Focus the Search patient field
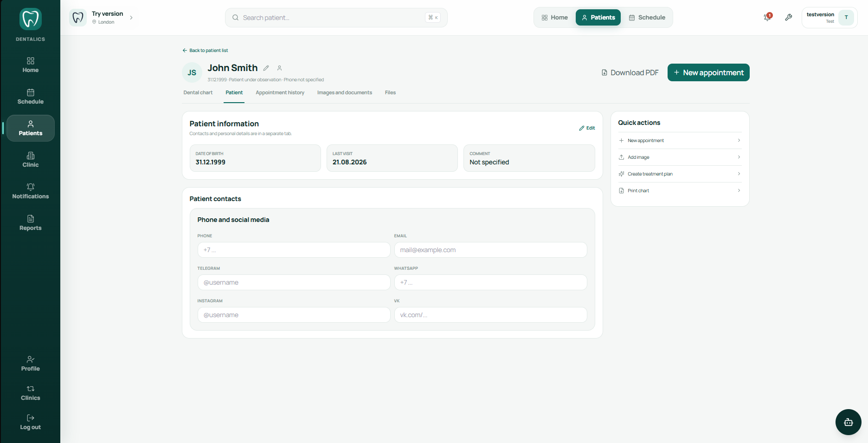Image resolution: width=868 pixels, height=443 pixels. (x=336, y=18)
